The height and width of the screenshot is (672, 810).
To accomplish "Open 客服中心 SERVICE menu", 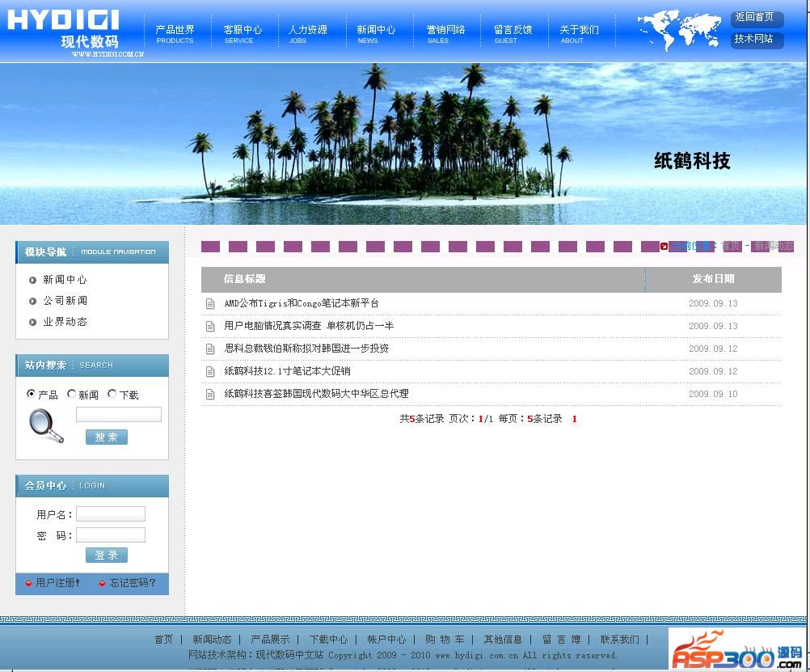I will point(243,34).
